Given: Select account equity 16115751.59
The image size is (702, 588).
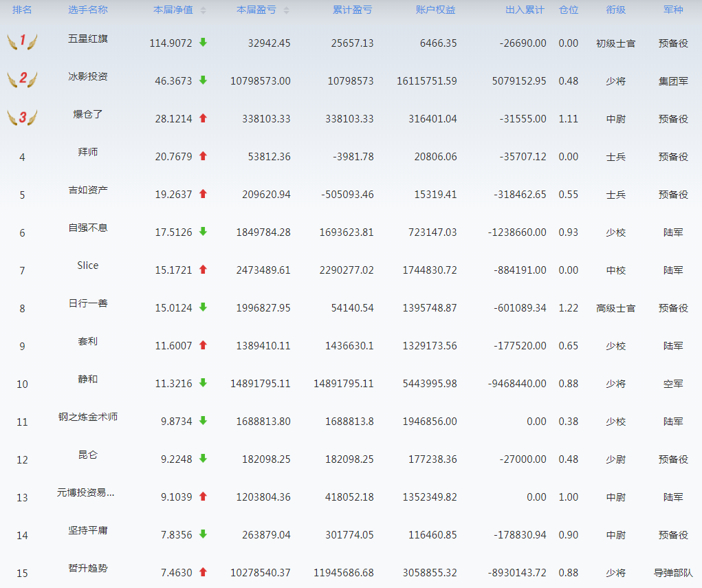Looking at the screenshot, I should click(427, 81).
